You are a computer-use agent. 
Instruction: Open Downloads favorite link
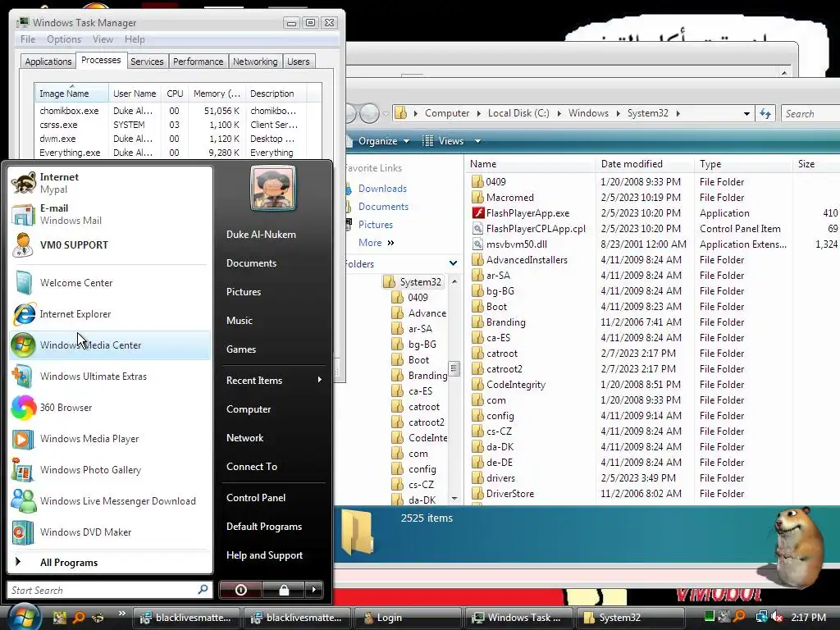coord(382,189)
